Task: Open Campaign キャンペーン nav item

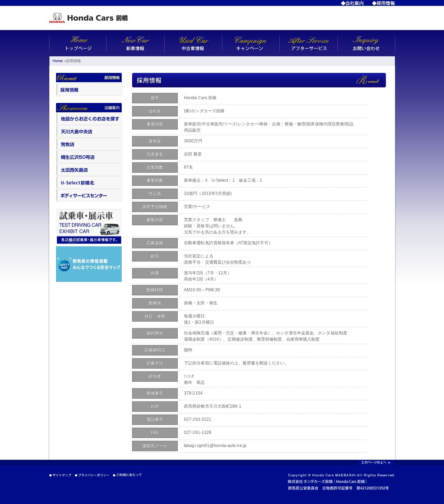Action: click(250, 44)
